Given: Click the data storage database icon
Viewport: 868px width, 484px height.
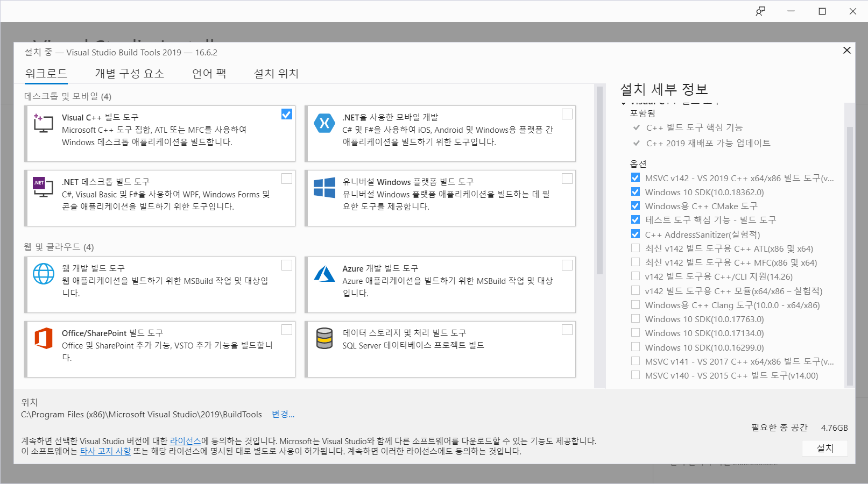Looking at the screenshot, I should (324, 338).
